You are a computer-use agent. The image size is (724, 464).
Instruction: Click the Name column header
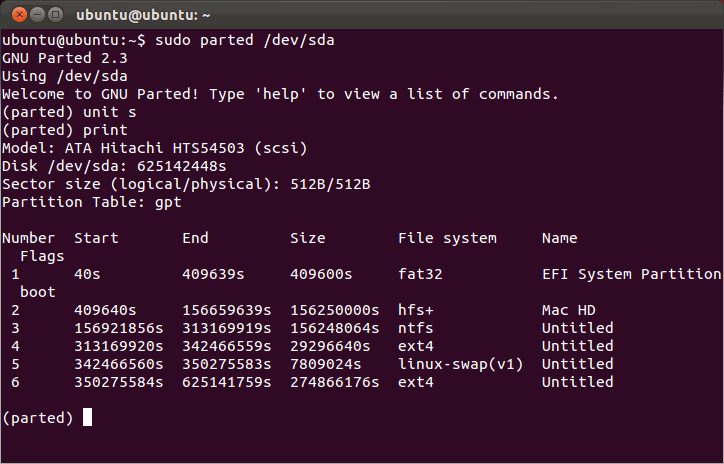tap(560, 238)
